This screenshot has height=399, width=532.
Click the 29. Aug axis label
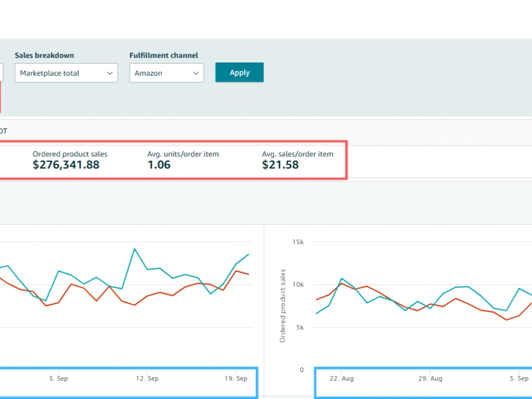(430, 378)
